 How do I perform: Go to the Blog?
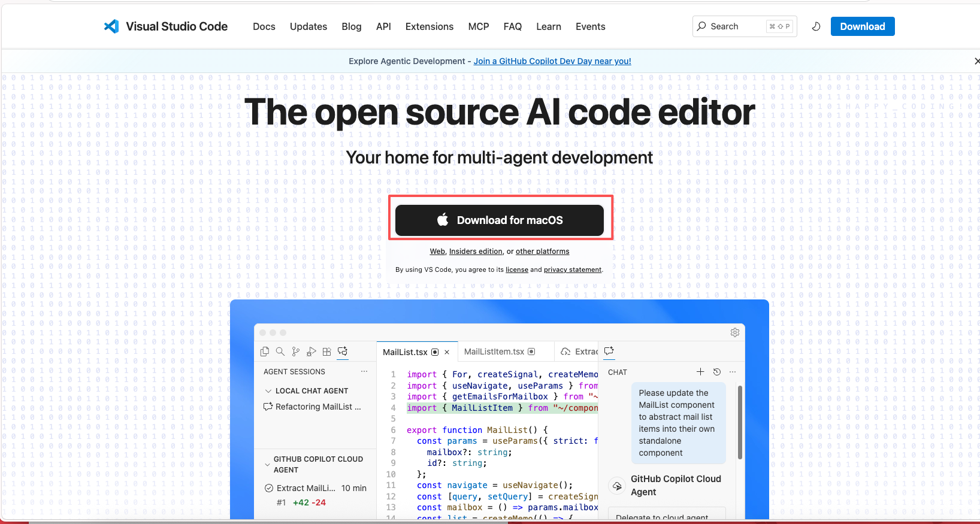352,26
